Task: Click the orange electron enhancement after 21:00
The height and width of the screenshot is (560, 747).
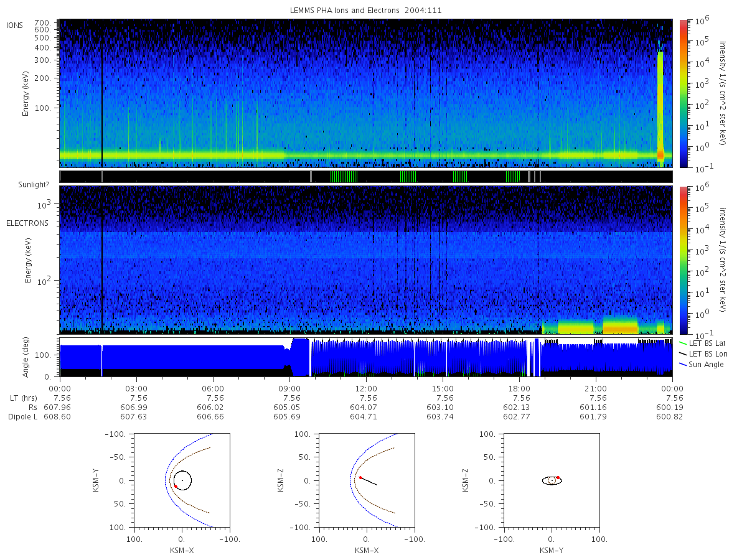Action: 620,327
